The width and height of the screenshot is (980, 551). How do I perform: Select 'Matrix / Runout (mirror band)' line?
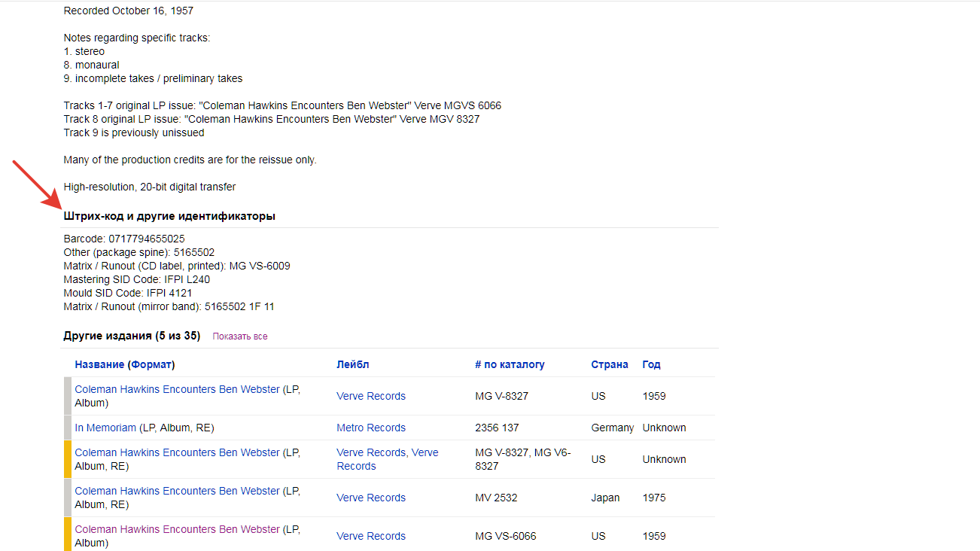click(x=169, y=306)
